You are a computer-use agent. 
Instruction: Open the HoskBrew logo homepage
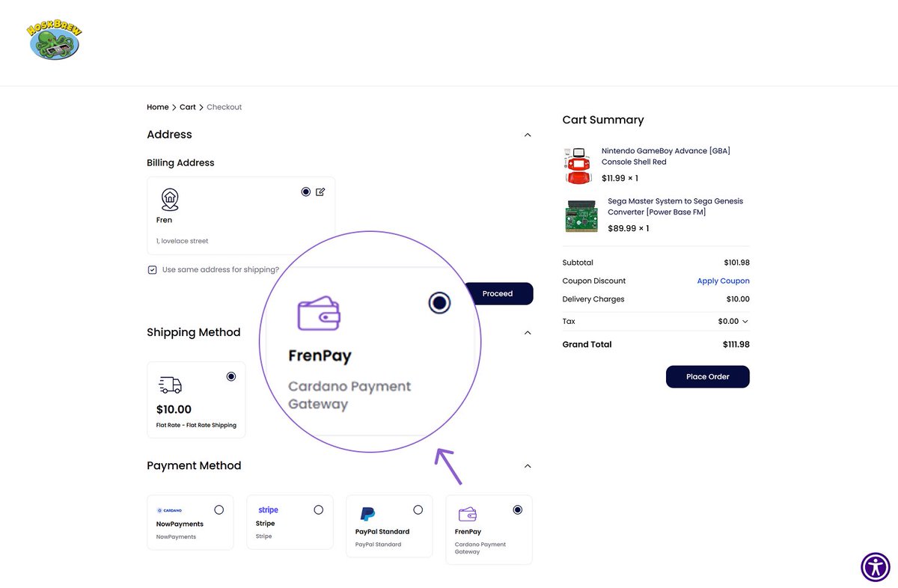click(55, 40)
